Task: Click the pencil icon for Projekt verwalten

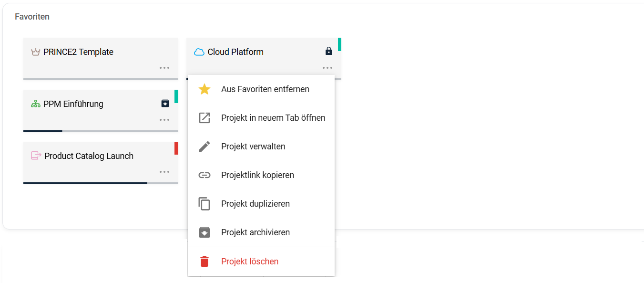Action: coord(204,147)
